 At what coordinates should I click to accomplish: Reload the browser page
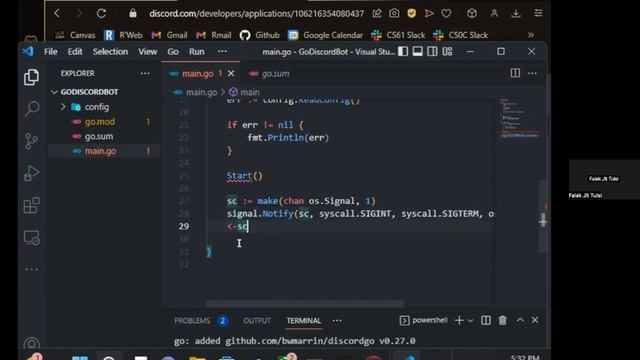[101, 13]
